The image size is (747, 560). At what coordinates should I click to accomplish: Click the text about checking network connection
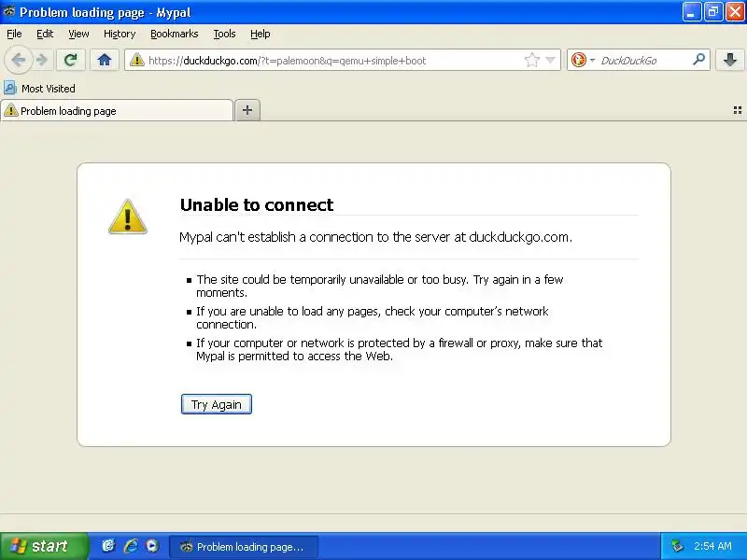372,317
